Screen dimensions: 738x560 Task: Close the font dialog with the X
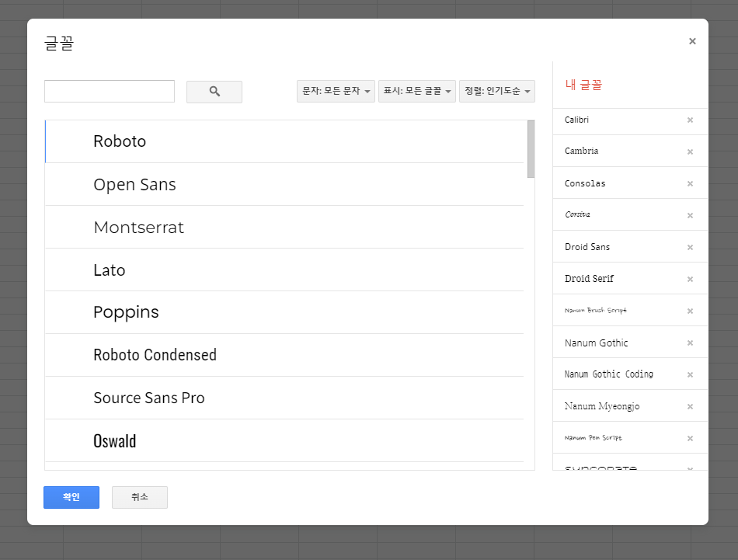(692, 41)
